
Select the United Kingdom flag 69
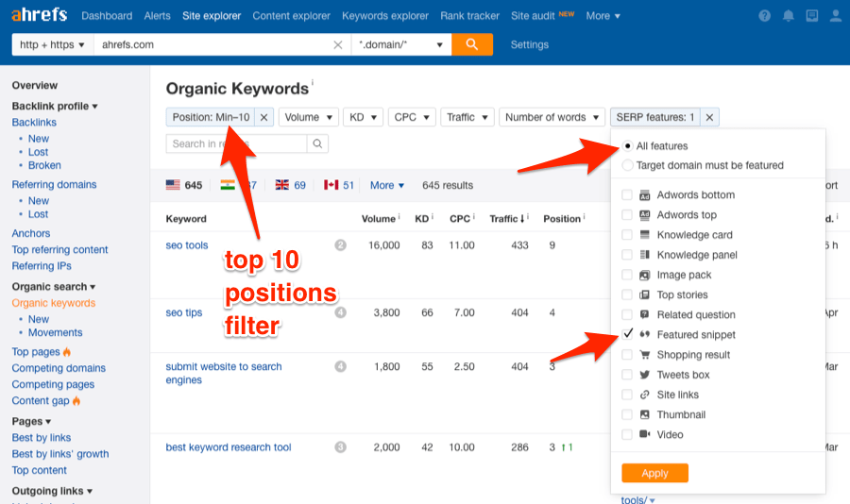pyautogui.click(x=291, y=185)
